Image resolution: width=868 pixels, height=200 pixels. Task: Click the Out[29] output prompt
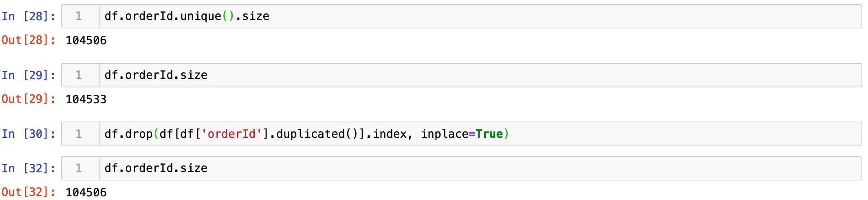pos(29,99)
